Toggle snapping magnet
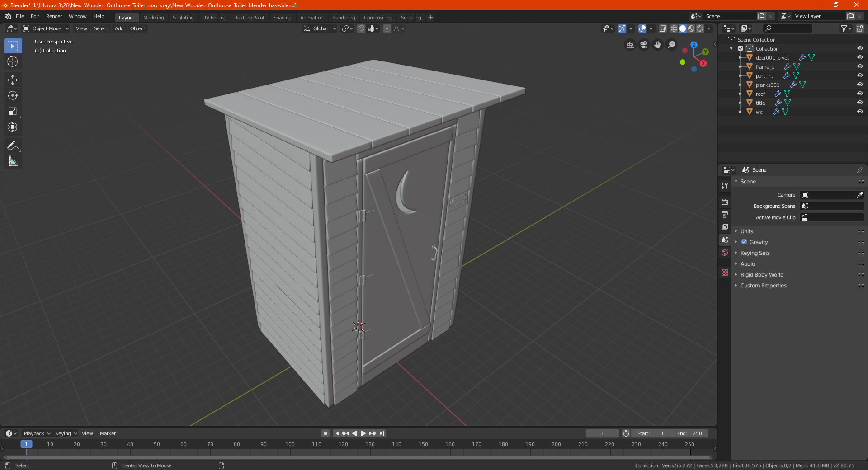Screen dimensions: 868x470 point(361,28)
